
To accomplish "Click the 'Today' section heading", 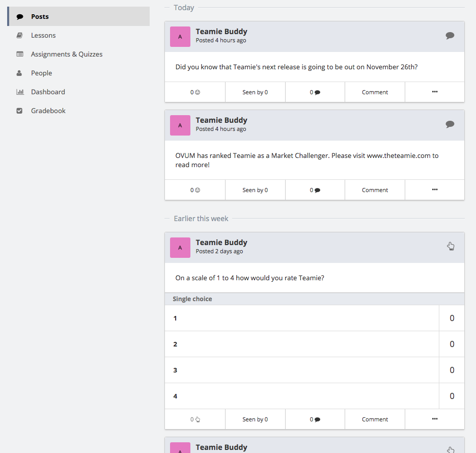I will click(184, 8).
